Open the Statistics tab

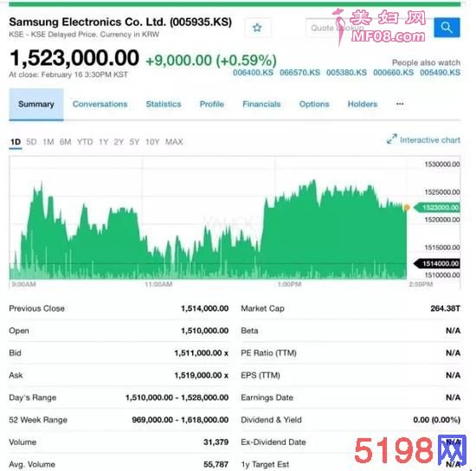point(164,104)
